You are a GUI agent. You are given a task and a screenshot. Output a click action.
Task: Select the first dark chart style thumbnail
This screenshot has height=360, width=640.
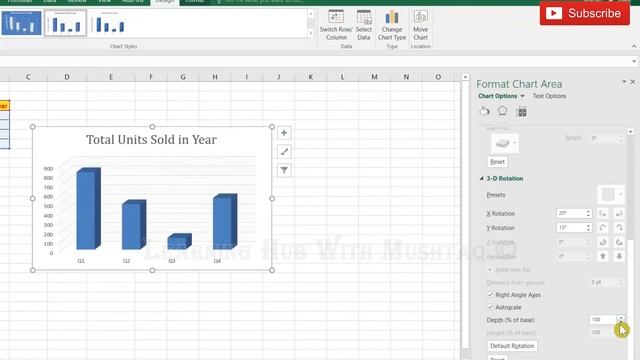coord(21,23)
